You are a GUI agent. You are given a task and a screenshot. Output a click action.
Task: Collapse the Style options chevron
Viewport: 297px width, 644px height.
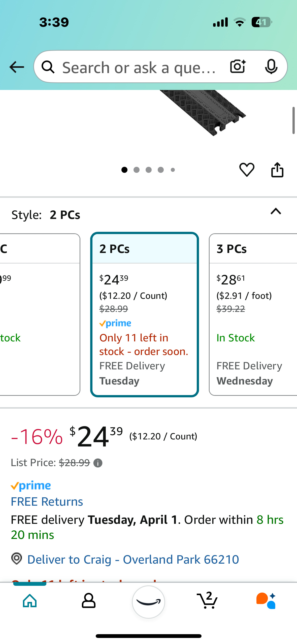(276, 211)
